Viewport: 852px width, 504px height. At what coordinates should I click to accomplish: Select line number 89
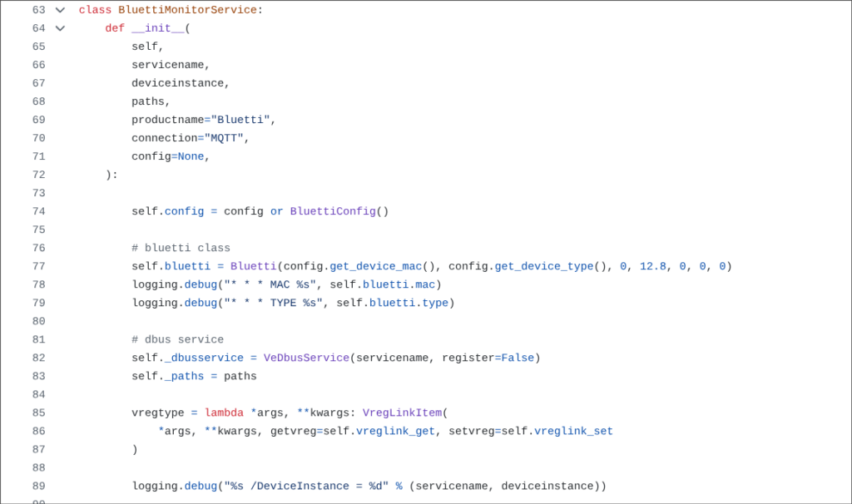coord(38,485)
